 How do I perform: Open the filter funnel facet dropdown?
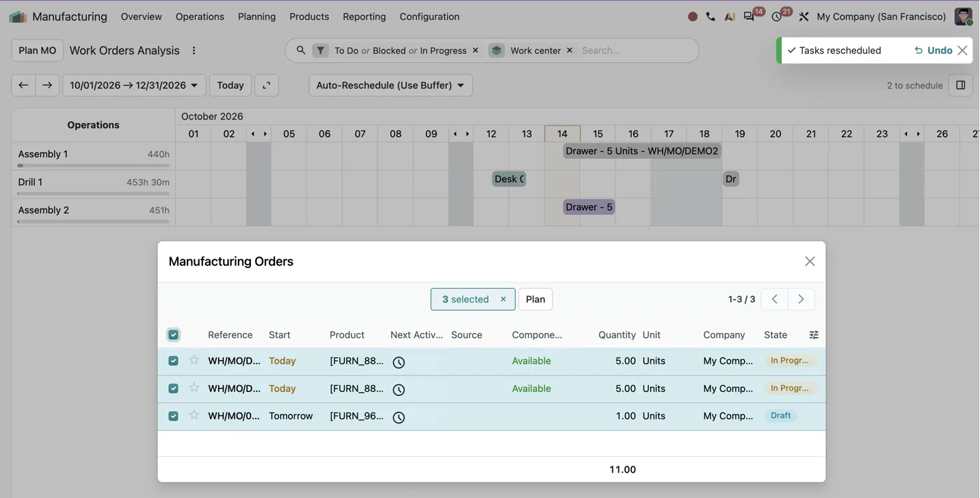pyautogui.click(x=320, y=50)
